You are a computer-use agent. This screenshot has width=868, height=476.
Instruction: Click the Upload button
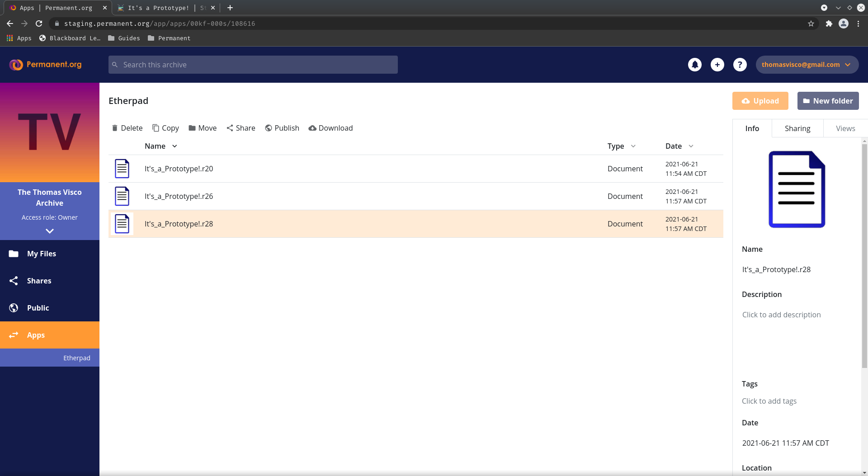pos(760,101)
